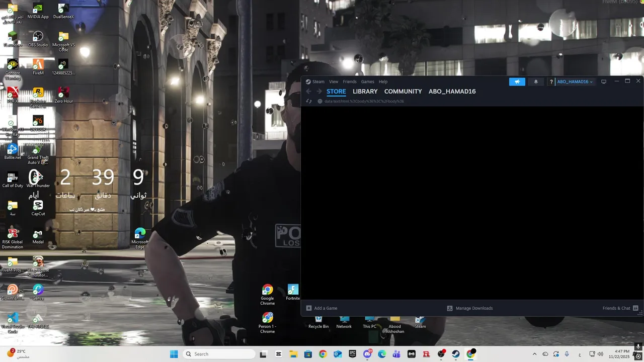This screenshot has width=644, height=362.
Task: Select TLauncher desktop icon
Action: tap(13, 40)
